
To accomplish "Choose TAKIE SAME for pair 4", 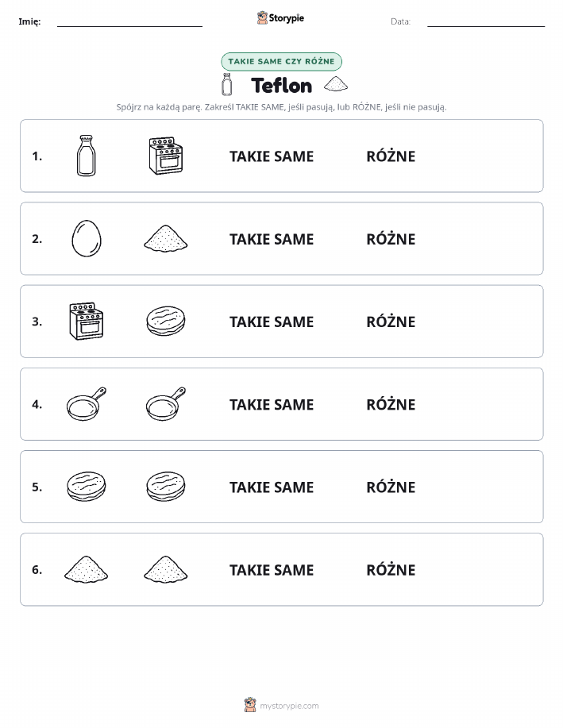I will pos(272,404).
